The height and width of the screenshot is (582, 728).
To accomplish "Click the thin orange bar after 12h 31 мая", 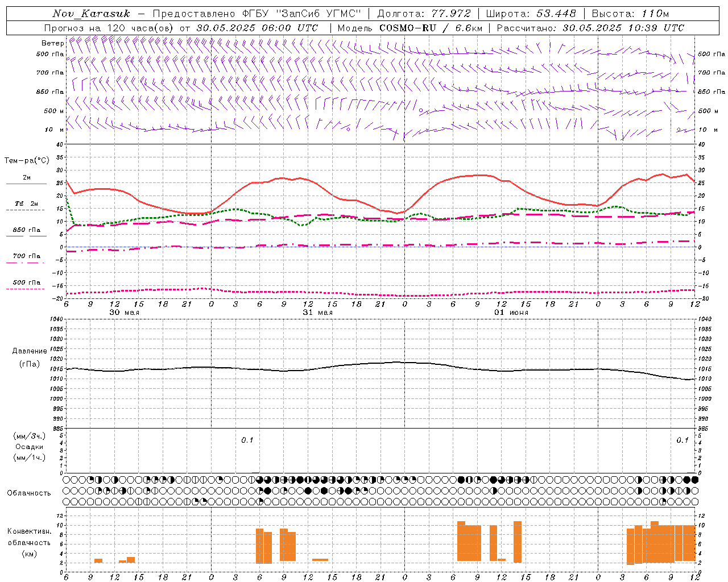I will [320, 560].
